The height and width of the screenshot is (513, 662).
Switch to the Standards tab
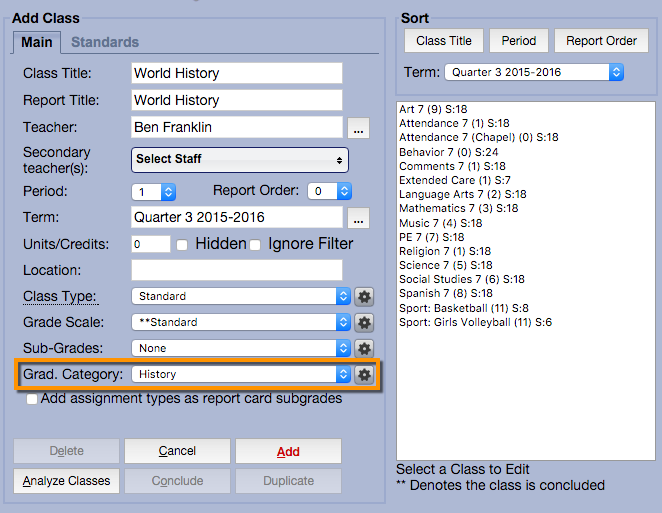pos(105,42)
